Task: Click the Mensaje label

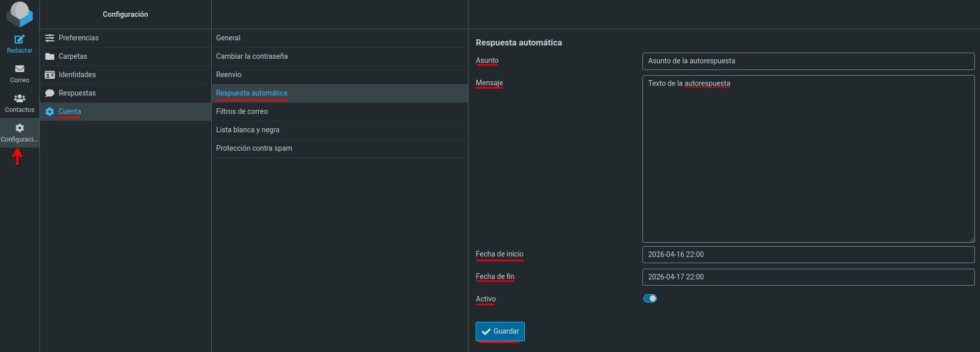Action: point(489,83)
